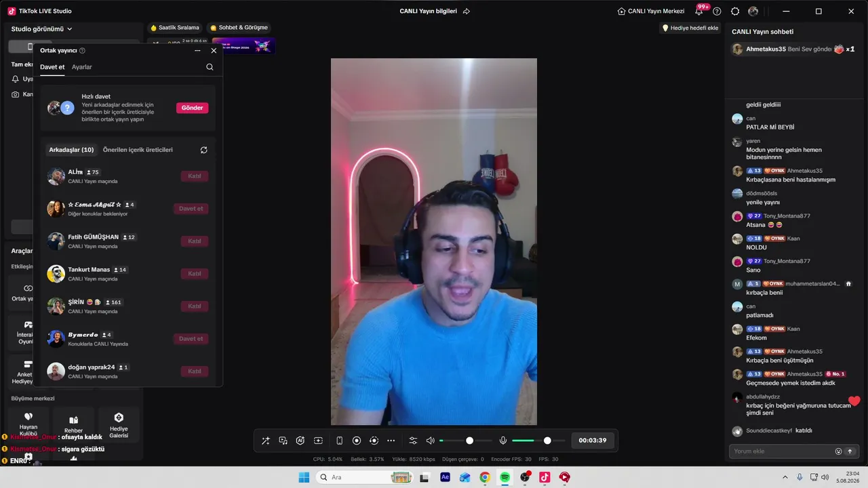Click Ahmetakus35 gift notification at chat top
The height and width of the screenshot is (488, 868).
(x=793, y=49)
